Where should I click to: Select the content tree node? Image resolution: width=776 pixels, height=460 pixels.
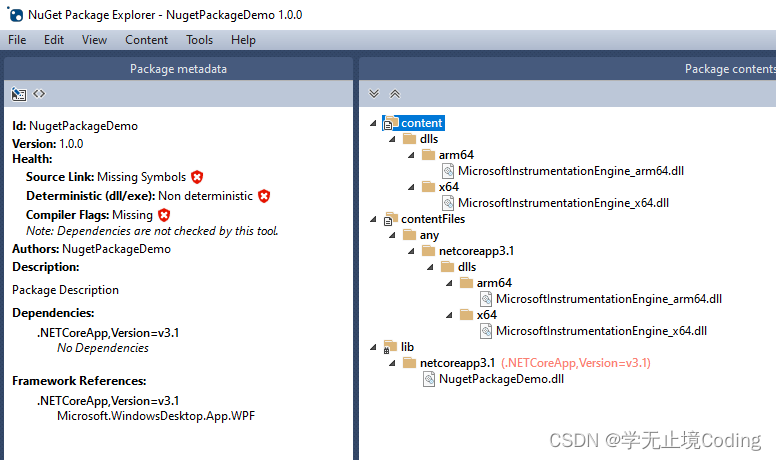click(x=422, y=123)
